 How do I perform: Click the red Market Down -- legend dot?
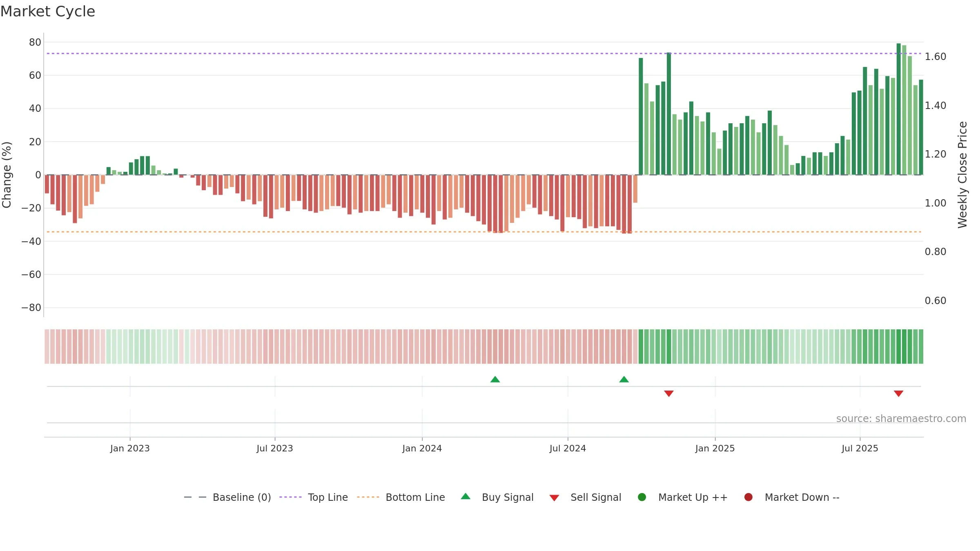click(x=748, y=497)
